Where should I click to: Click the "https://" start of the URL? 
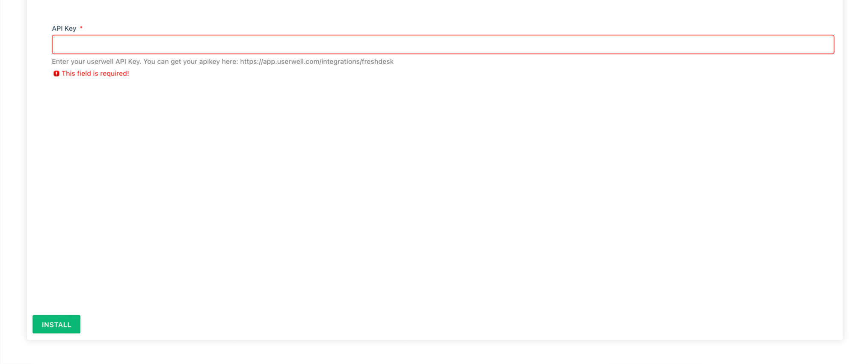click(251, 62)
